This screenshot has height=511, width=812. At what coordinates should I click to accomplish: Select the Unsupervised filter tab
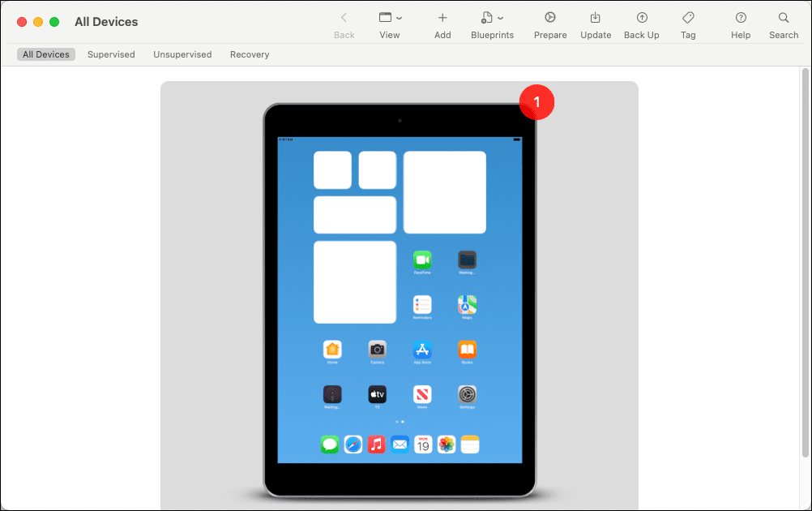coord(182,54)
